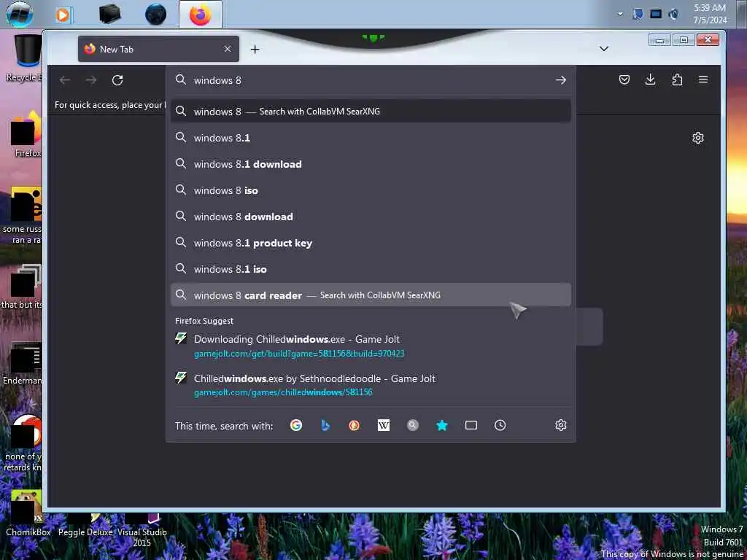Open Save to Pocket icon
Image resolution: width=747 pixels, height=560 pixels.
coord(624,79)
